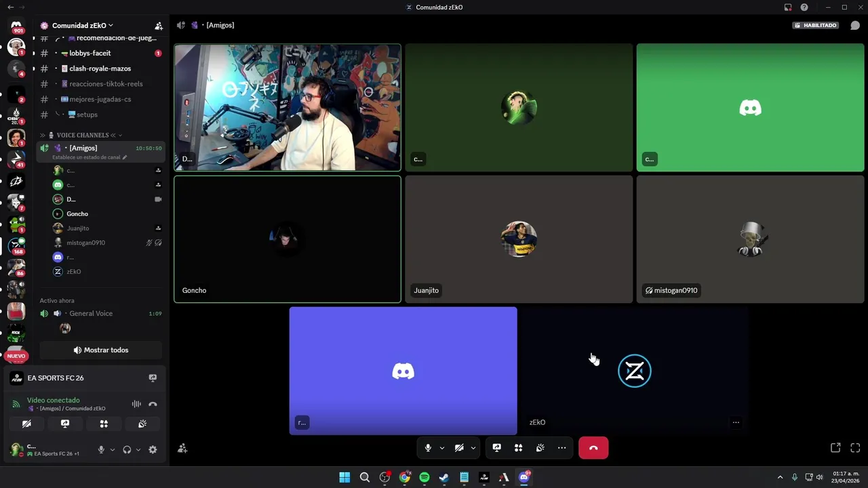Toggle microphone in the call control bar

428,448
